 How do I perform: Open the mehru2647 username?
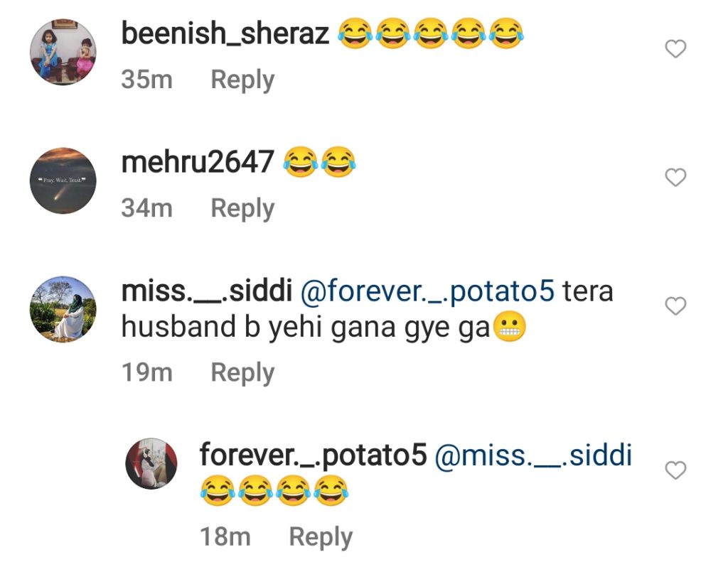point(198,162)
